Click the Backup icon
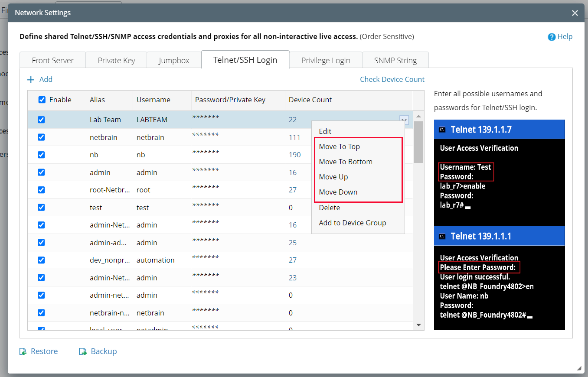The image size is (588, 377). click(x=82, y=351)
